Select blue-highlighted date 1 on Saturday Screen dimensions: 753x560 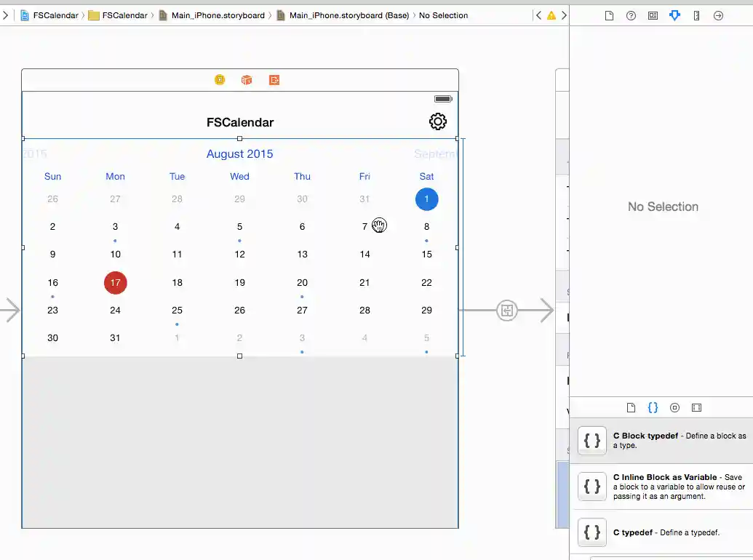426,199
